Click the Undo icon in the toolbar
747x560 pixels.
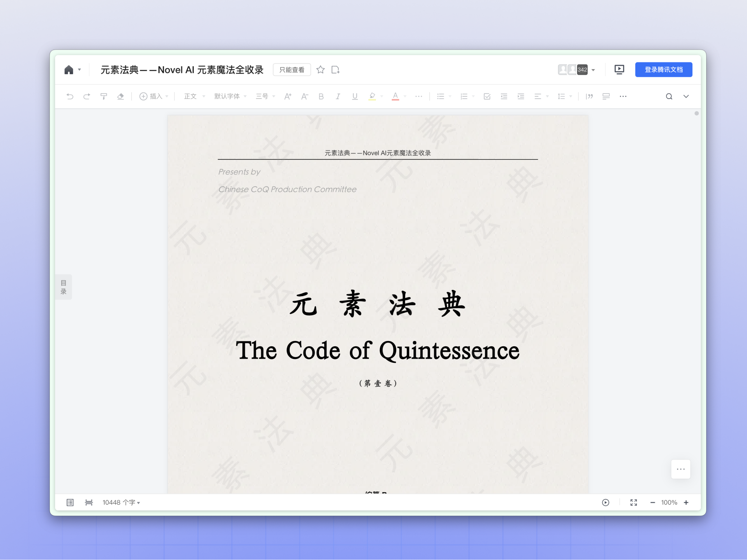[70, 96]
